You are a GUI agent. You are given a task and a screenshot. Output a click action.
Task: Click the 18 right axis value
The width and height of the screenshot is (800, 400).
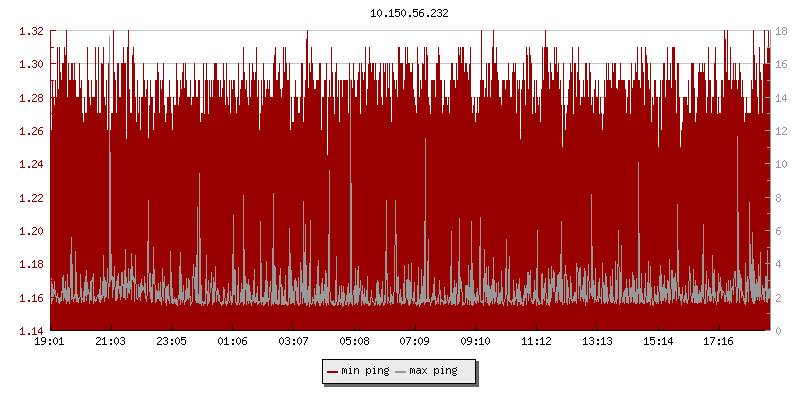(x=781, y=31)
